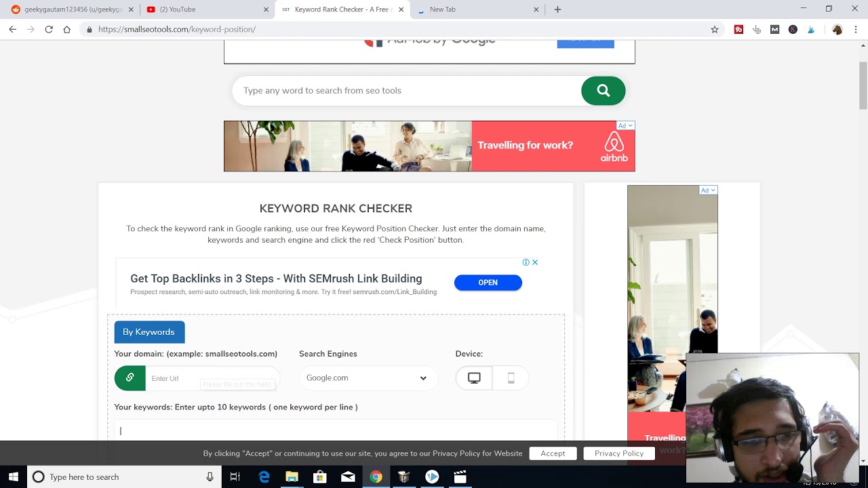Go to the browser home page
868x488 pixels.
(x=66, y=30)
